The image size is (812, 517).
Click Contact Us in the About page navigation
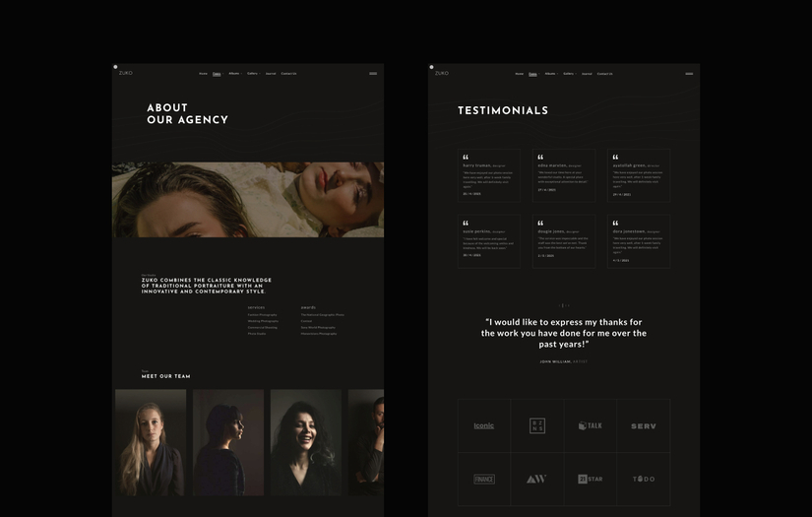point(288,74)
